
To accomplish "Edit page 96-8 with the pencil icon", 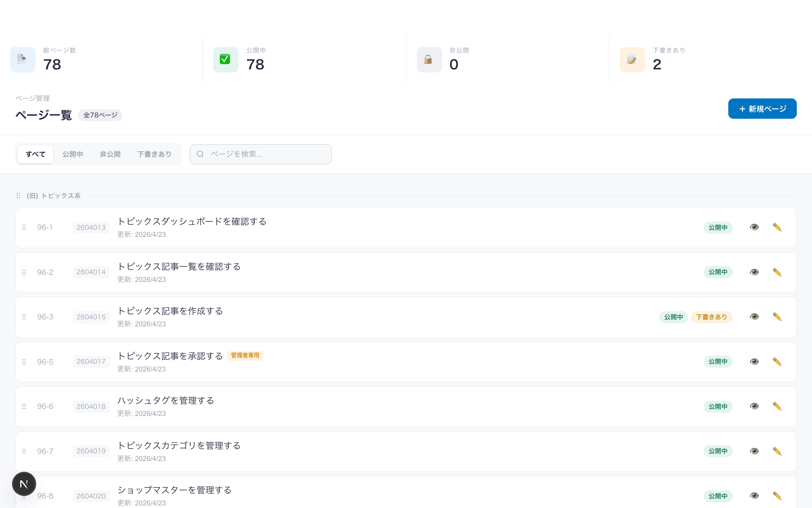I will tap(777, 496).
